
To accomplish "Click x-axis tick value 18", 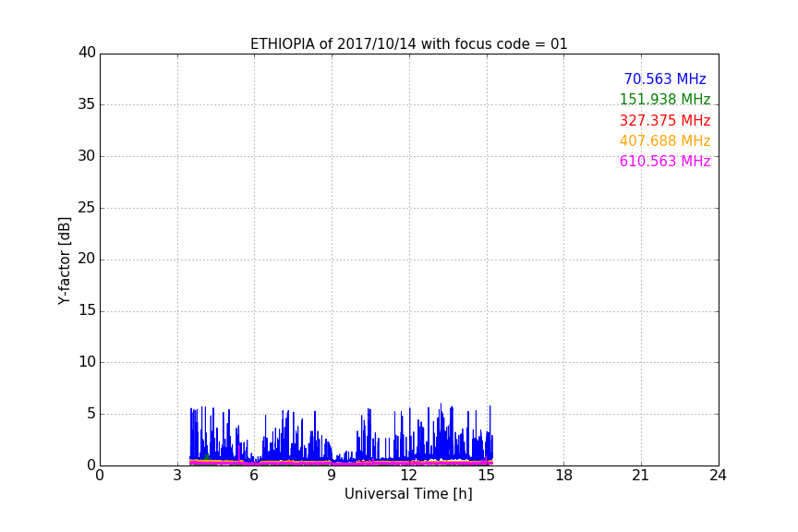I will pyautogui.click(x=564, y=476).
